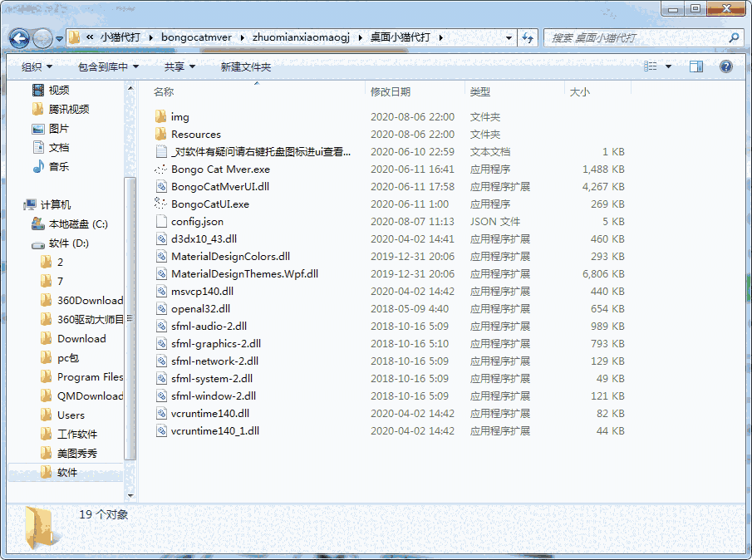
Task: Click the 新建文件夹 button
Action: tap(246, 67)
